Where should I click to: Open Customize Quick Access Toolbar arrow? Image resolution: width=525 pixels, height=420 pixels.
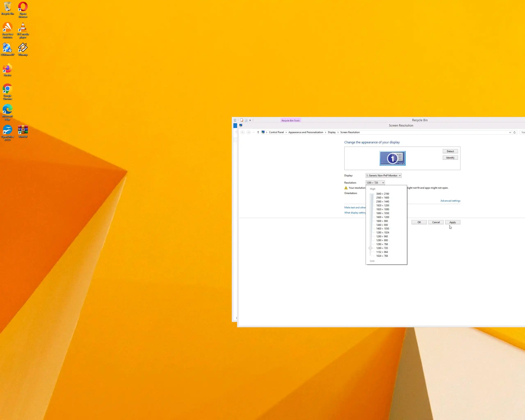250,120
